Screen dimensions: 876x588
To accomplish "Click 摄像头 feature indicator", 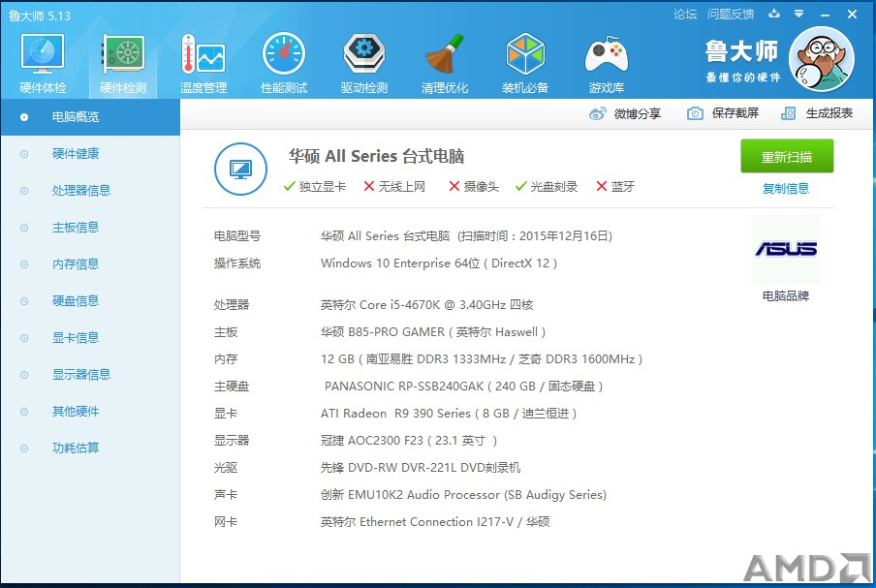I will 474,187.
